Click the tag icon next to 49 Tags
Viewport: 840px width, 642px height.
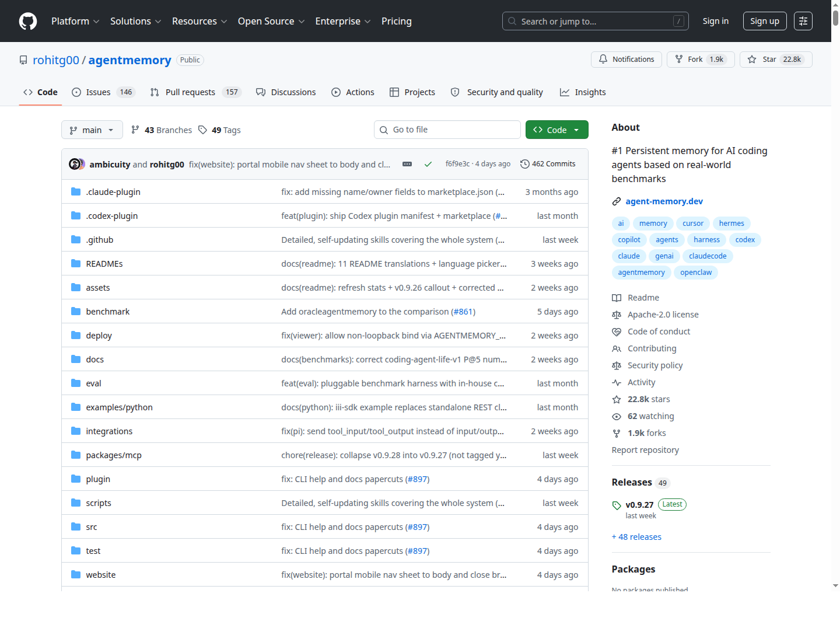(x=202, y=130)
